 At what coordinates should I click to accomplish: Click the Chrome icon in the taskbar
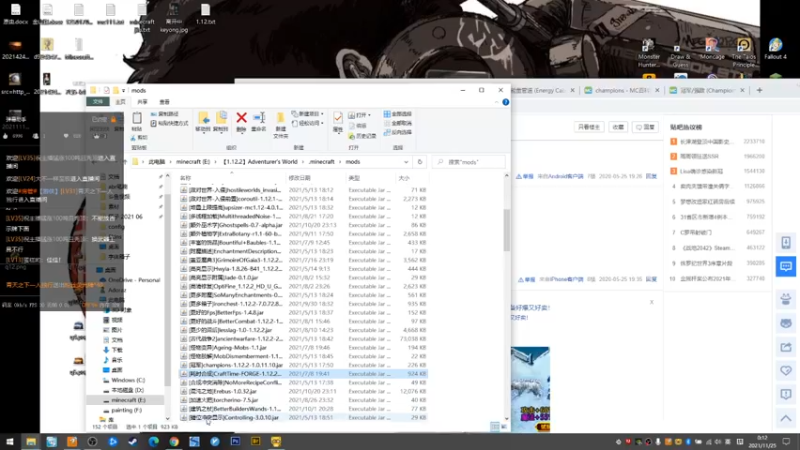point(174,441)
